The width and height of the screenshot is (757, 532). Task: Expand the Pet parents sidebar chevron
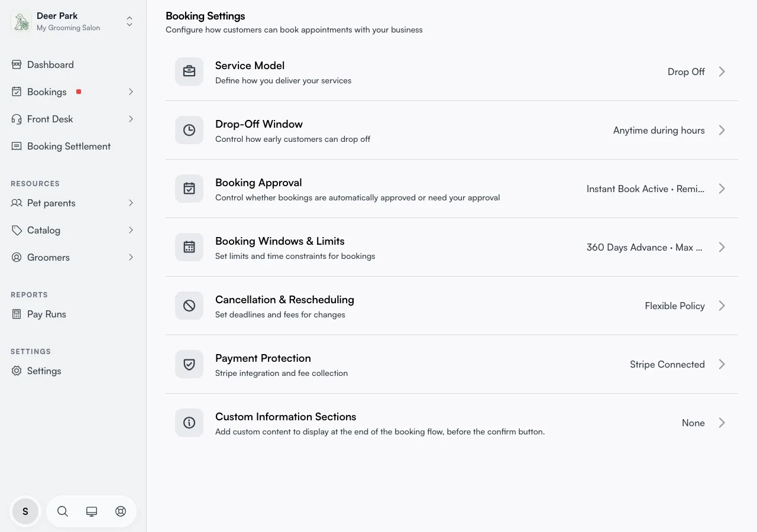point(131,203)
